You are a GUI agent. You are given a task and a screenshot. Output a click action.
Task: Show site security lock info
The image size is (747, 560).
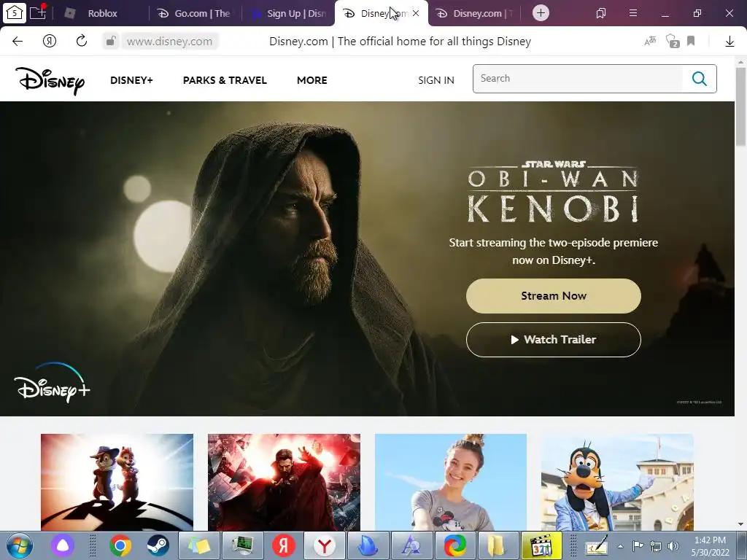[x=111, y=41]
